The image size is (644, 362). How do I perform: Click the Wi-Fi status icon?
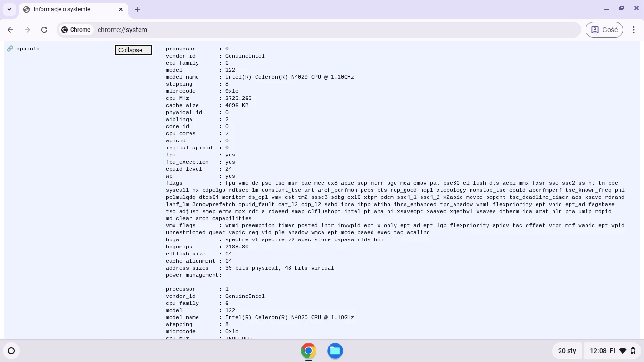(623, 351)
